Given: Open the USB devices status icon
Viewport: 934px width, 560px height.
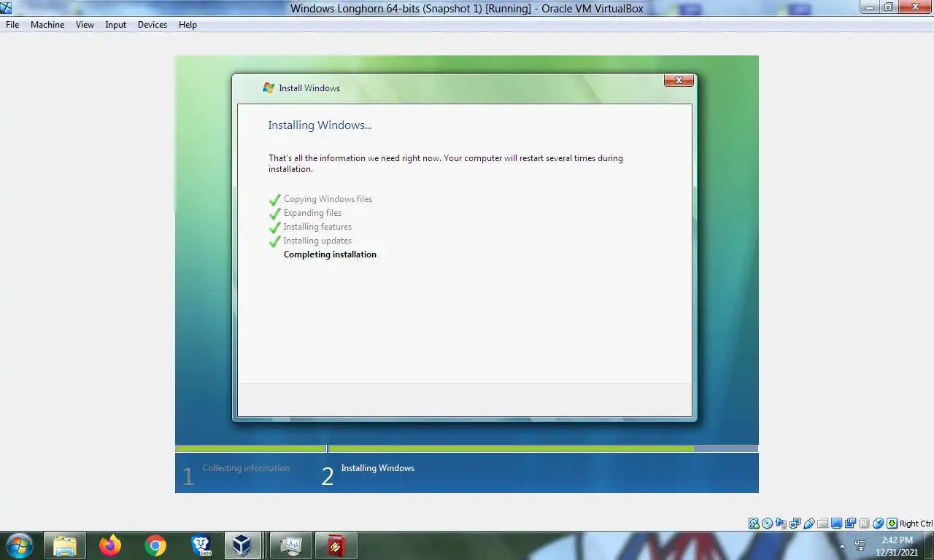Looking at the screenshot, I should pos(809,524).
